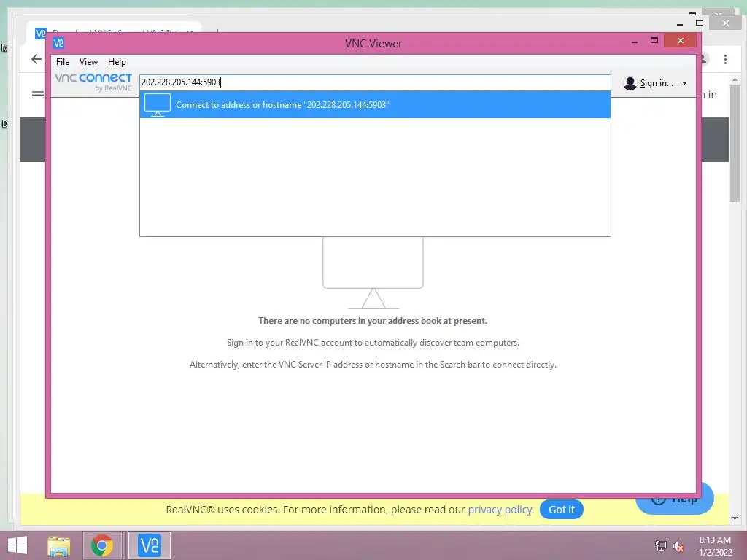Expand the Sign in dropdown arrow
The height and width of the screenshot is (560, 747).
coord(684,83)
